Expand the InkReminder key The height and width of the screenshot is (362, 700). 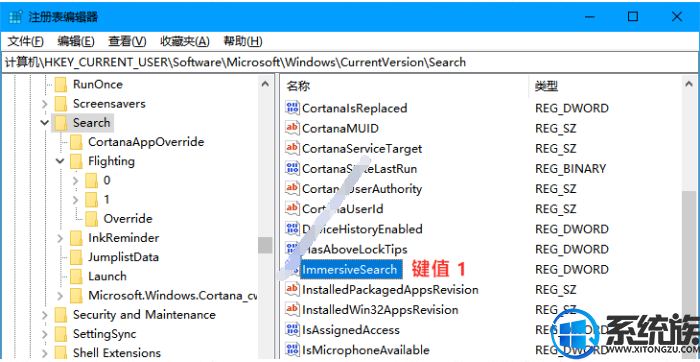click(60, 238)
